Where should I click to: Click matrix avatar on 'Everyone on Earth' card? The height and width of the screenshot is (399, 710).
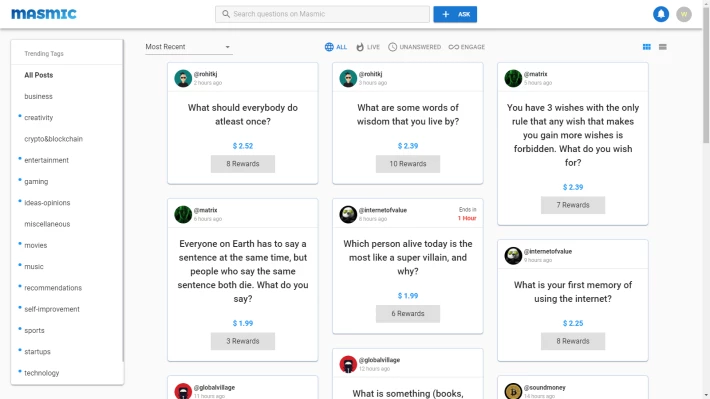click(183, 214)
